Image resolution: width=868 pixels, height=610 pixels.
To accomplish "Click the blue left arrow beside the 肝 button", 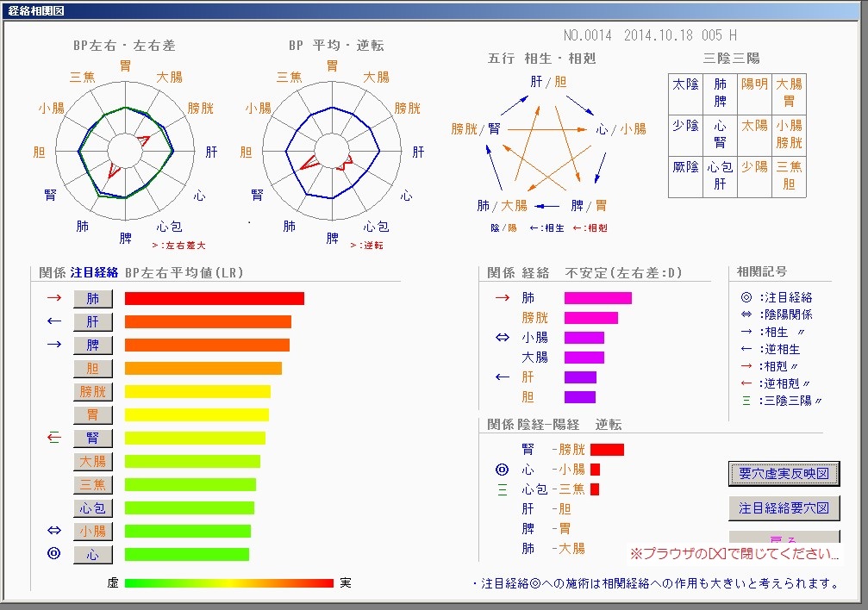I will tap(54, 321).
